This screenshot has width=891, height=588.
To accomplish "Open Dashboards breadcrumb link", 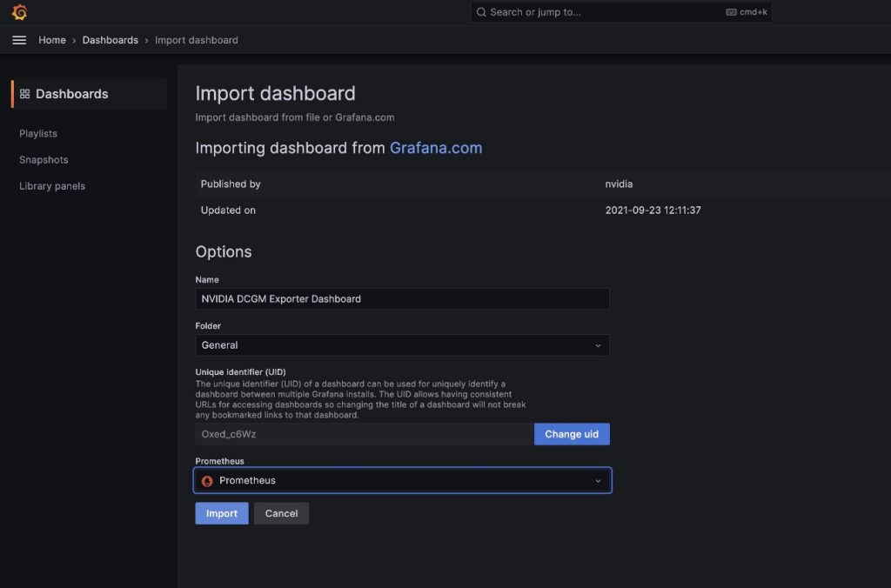I will click(111, 40).
